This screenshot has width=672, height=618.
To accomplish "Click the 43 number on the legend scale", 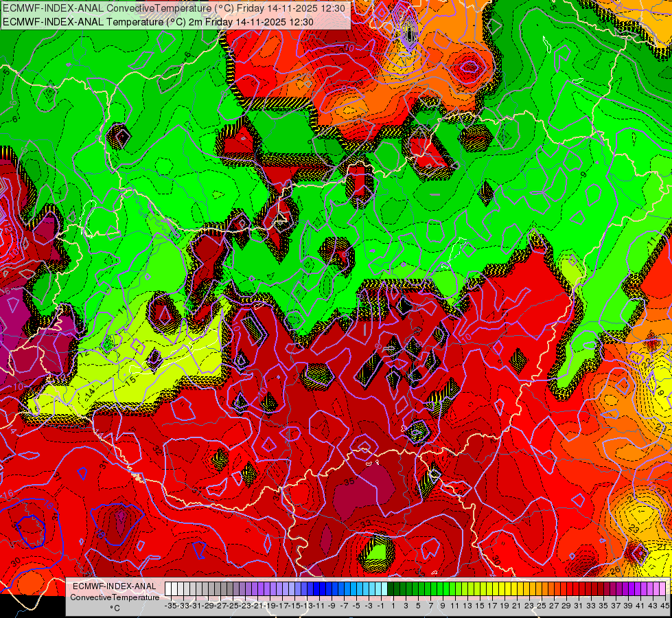I will click(653, 606).
